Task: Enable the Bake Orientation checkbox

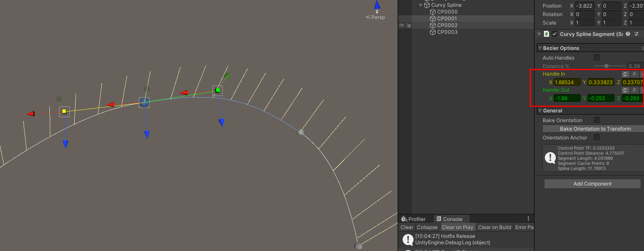Action: pos(596,120)
